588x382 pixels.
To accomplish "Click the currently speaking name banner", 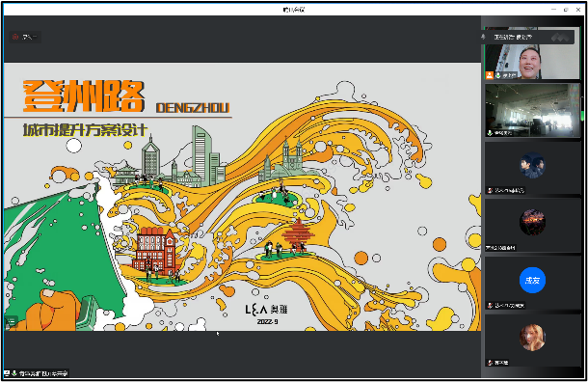I will [x=527, y=37].
